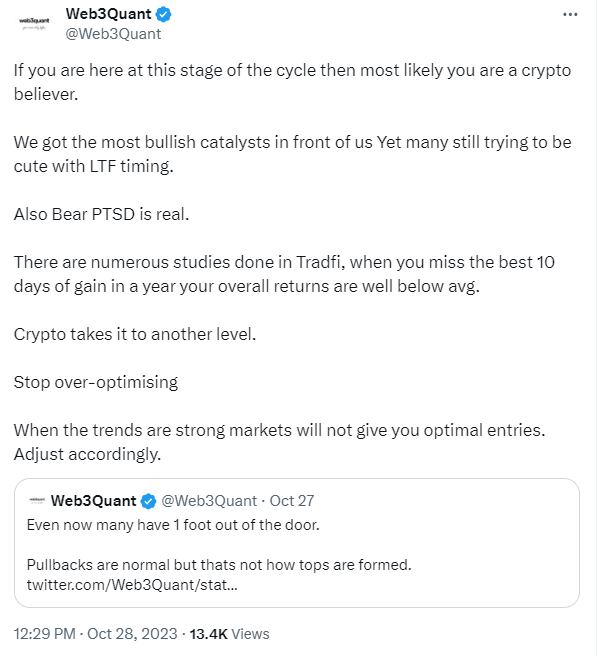Viewport: 598px width, 656px height.
Task: Open the Oct 27 date of quoted tweet
Action: 292,501
